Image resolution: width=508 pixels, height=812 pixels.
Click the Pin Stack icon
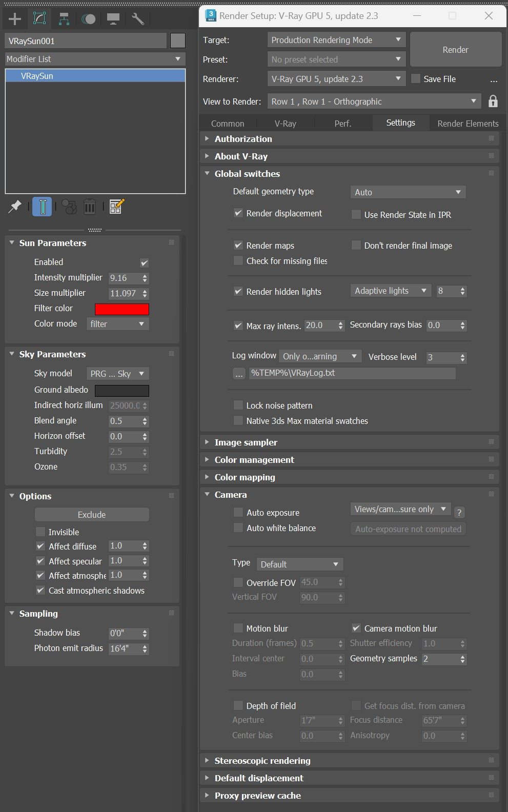coord(15,207)
